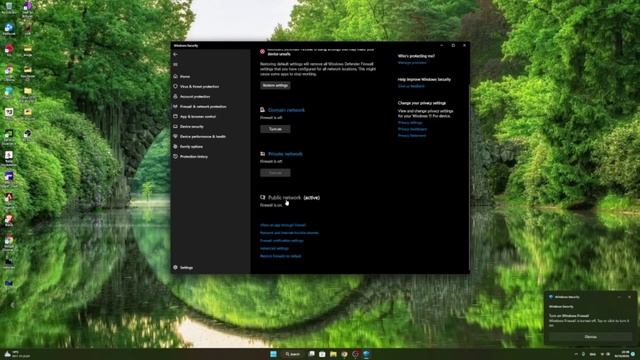This screenshot has height=360, width=640.
Task: Open Device performance & health
Action: 203,136
